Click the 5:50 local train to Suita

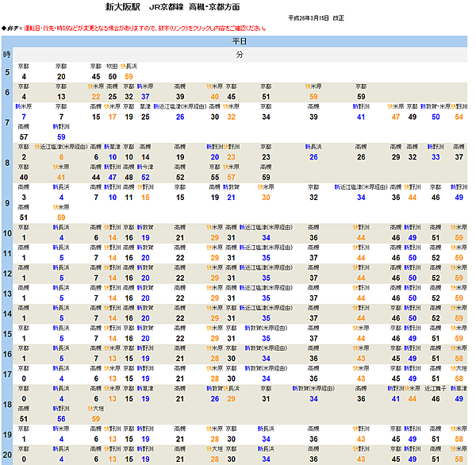point(113,76)
